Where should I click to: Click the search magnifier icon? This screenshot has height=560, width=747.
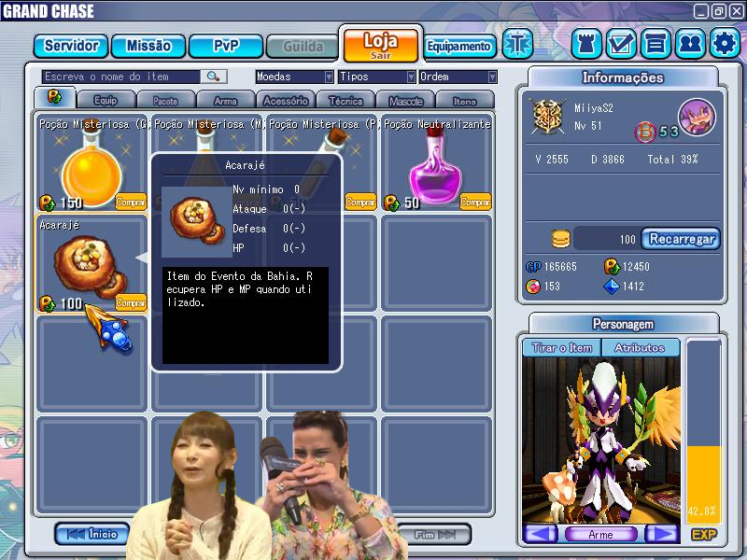(x=213, y=77)
